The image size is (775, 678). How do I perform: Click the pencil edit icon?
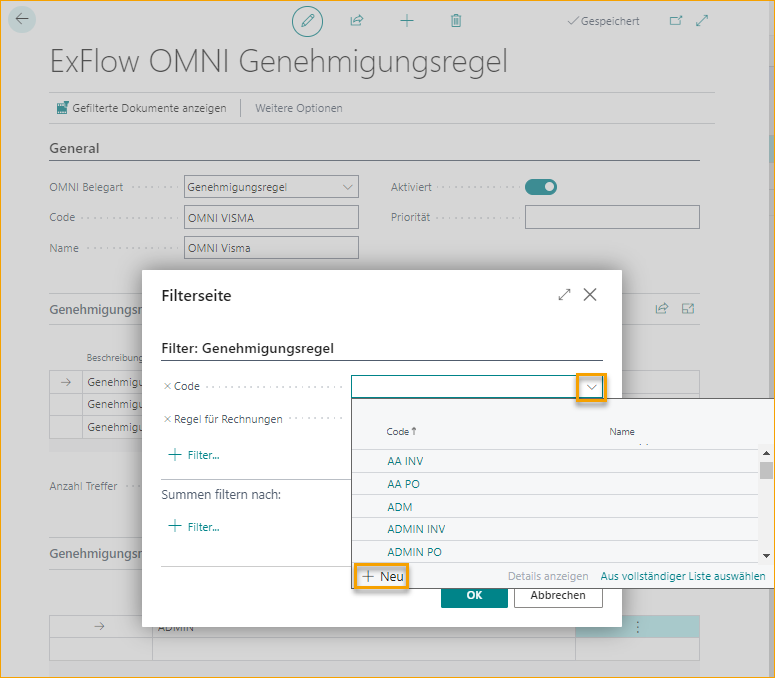click(x=307, y=21)
